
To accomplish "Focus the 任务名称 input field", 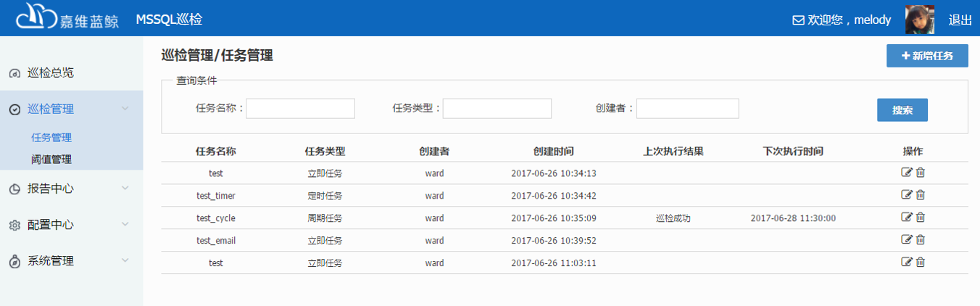I will click(300, 109).
